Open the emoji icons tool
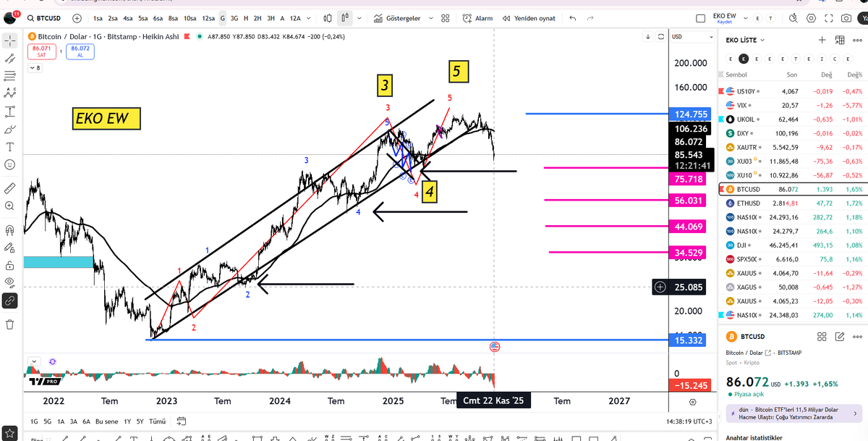 pos(10,165)
